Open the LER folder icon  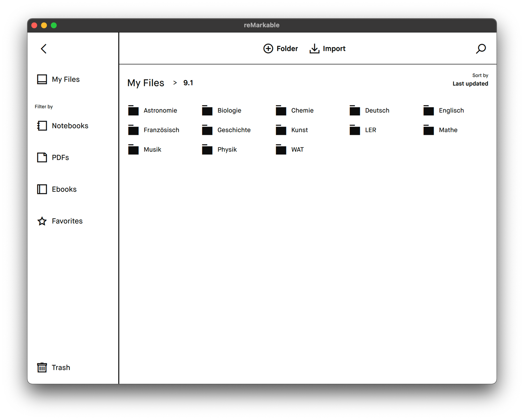[x=355, y=130]
